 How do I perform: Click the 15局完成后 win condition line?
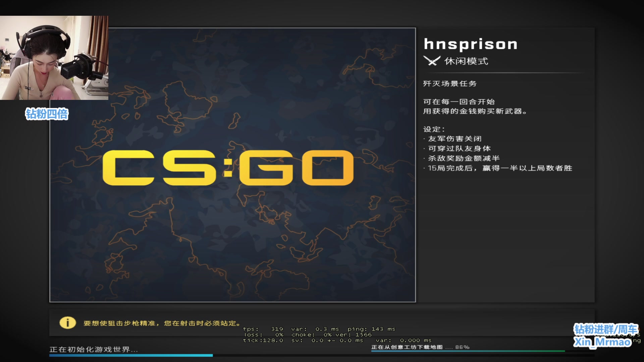[498, 168]
